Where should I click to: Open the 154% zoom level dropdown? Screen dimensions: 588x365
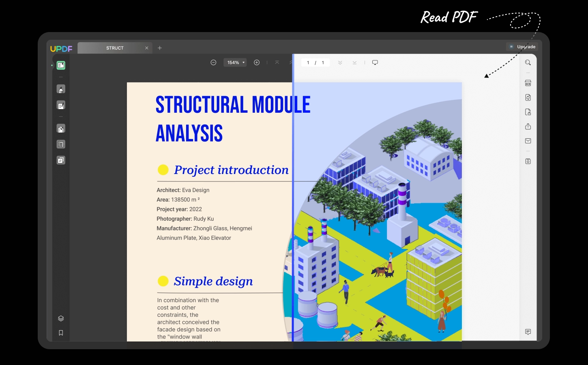click(x=235, y=62)
